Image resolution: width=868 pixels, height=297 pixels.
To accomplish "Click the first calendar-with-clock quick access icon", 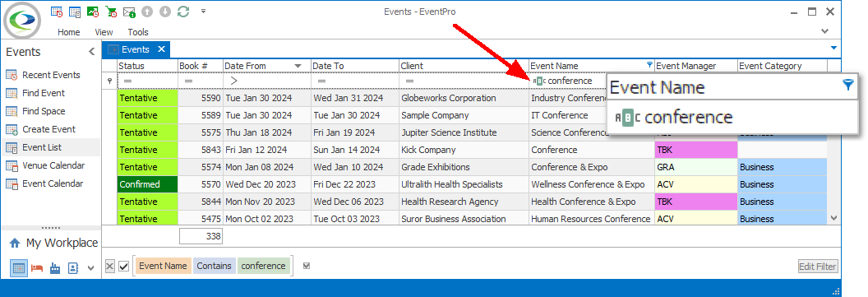I will click(x=56, y=11).
